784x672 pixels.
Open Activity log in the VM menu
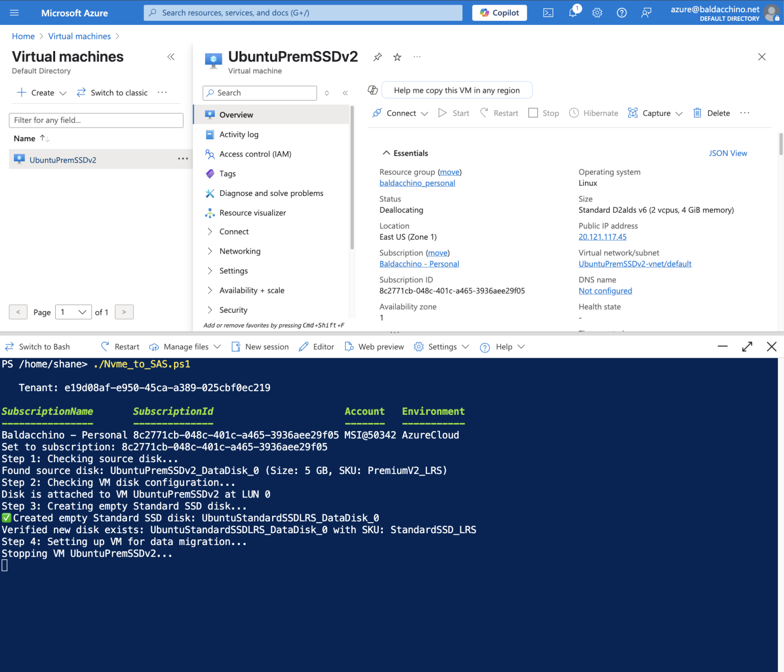click(238, 135)
